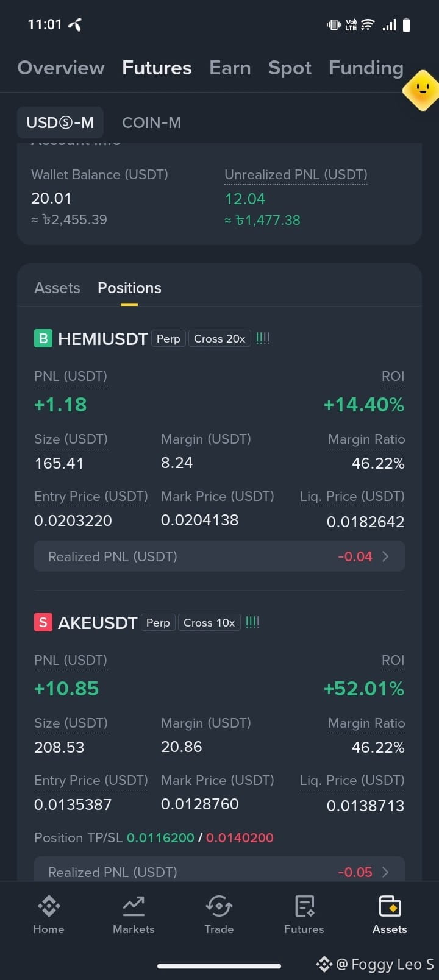Expand AKEUSDT Realized PNL chevron
This screenshot has width=439, height=980.
point(385,872)
